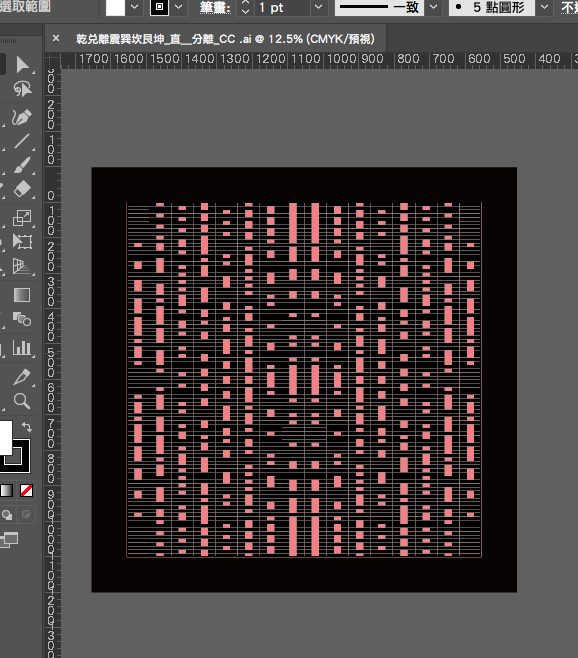
Task: Select the Direct Selection arrow tool
Action: click(23, 64)
